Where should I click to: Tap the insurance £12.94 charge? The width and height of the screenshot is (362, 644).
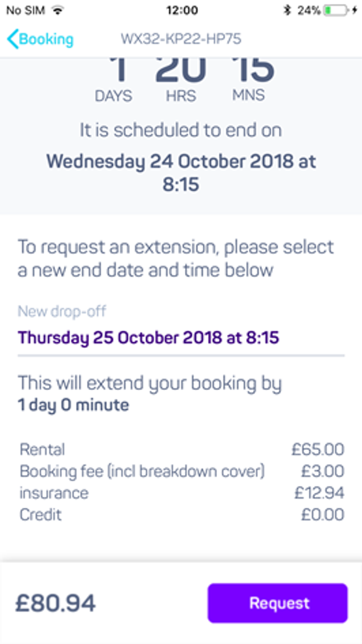[x=181, y=493]
